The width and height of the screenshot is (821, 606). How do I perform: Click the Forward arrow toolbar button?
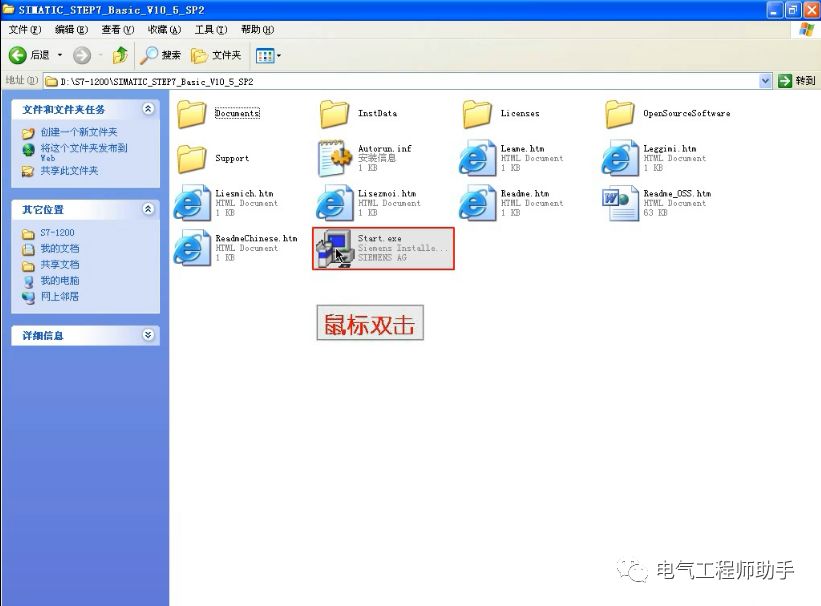coord(82,55)
